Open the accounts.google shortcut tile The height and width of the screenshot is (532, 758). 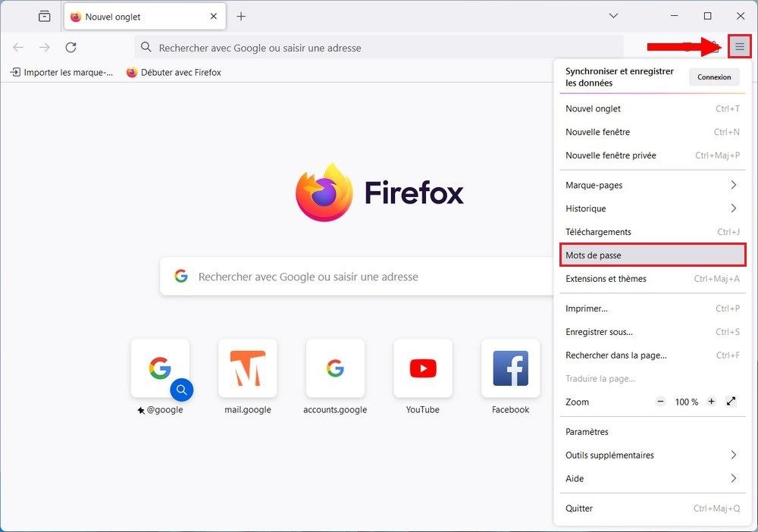[335, 368]
